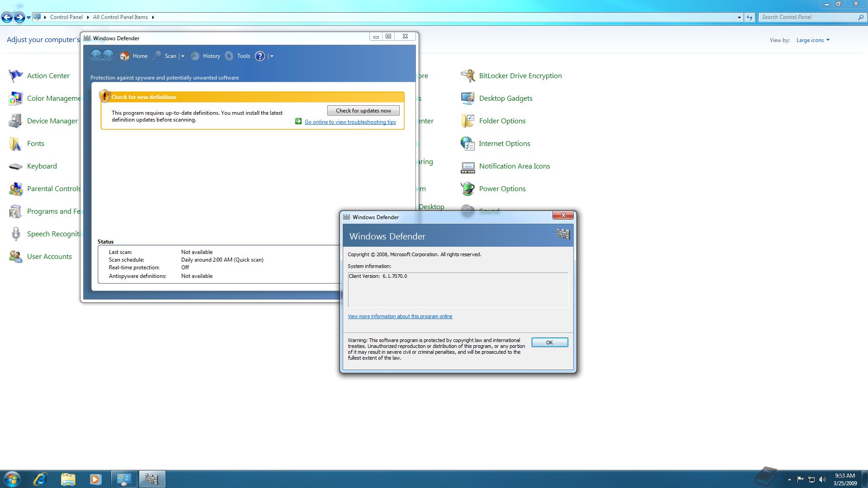Expand the arrow after All Control Panel Items
The image size is (868, 488).
[153, 17]
